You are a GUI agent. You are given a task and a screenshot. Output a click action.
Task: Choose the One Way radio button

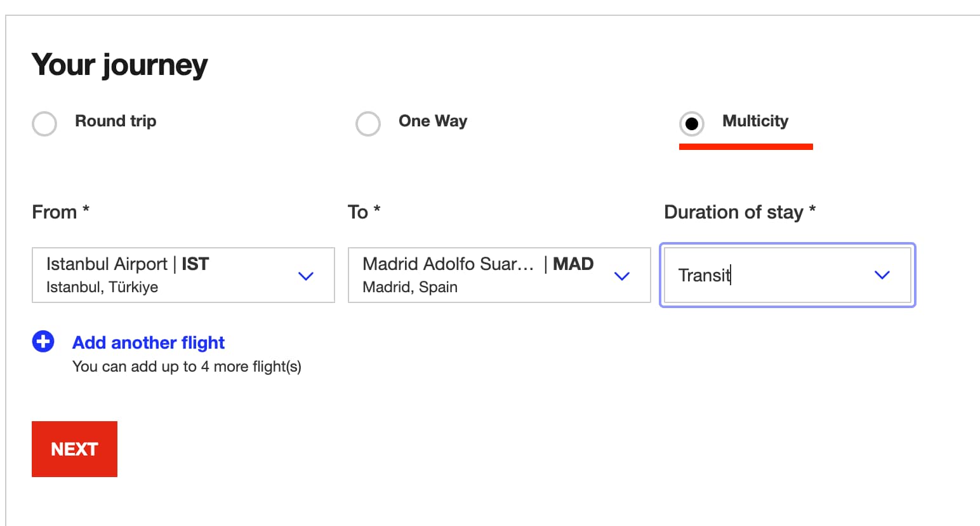[368, 123]
